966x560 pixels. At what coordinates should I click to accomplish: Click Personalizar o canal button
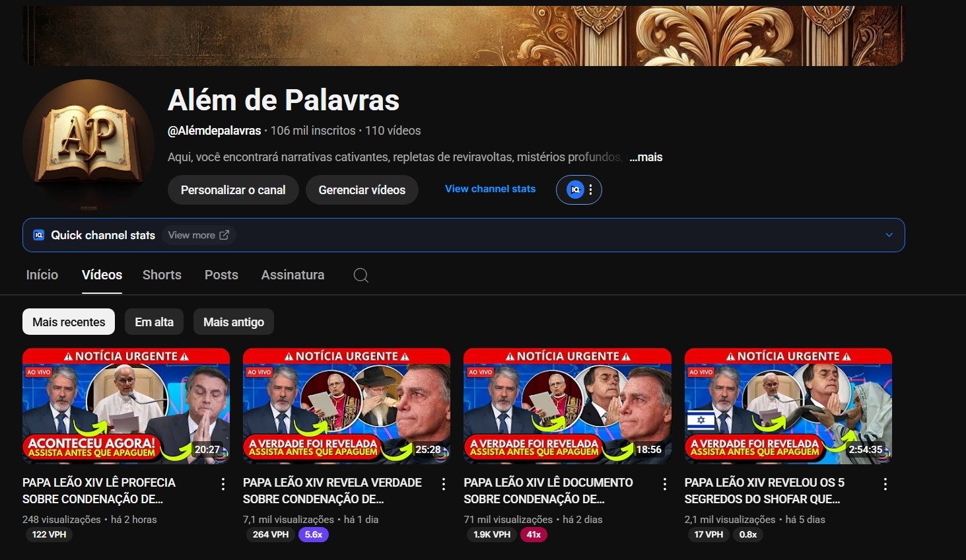[x=233, y=190]
